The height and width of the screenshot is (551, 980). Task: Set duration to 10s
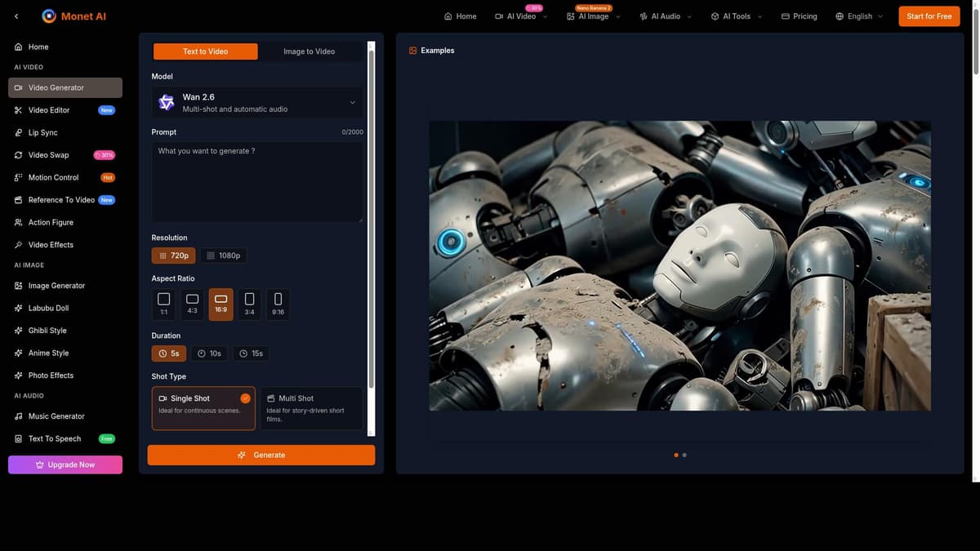click(210, 353)
